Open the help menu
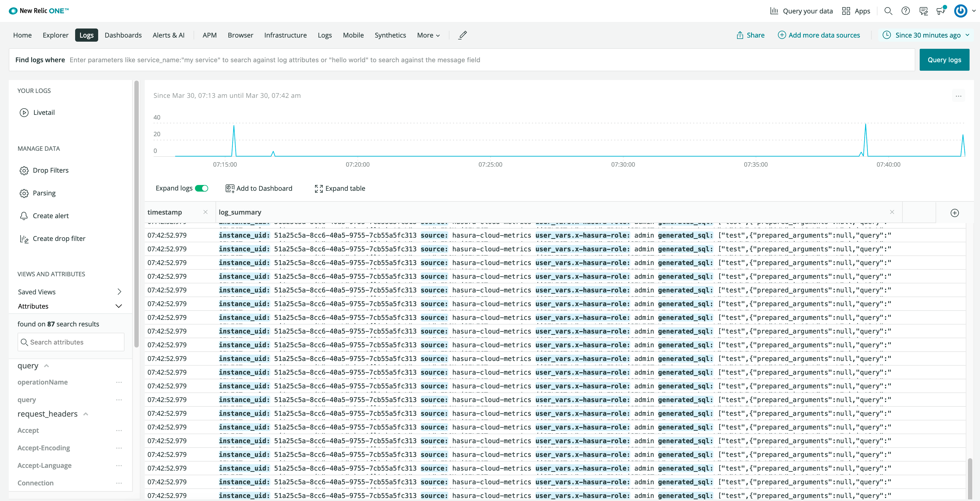 coord(905,11)
